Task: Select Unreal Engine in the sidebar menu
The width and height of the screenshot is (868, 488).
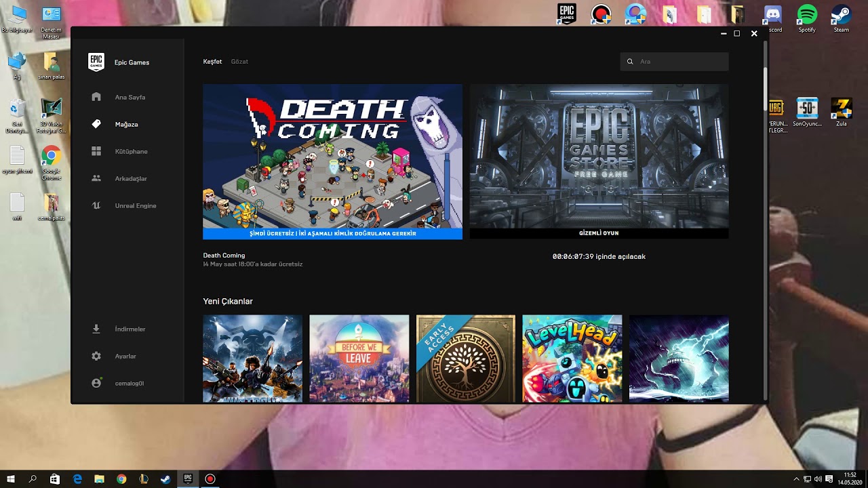Action: coord(136,205)
